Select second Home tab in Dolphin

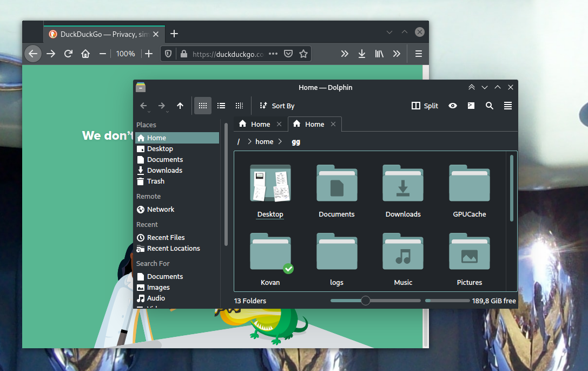[314, 124]
